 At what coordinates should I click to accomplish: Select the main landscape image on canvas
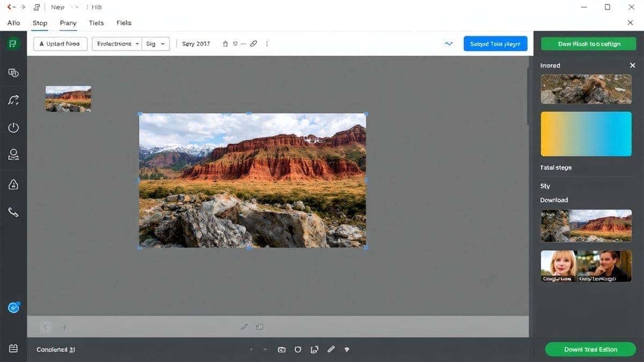coord(252,180)
